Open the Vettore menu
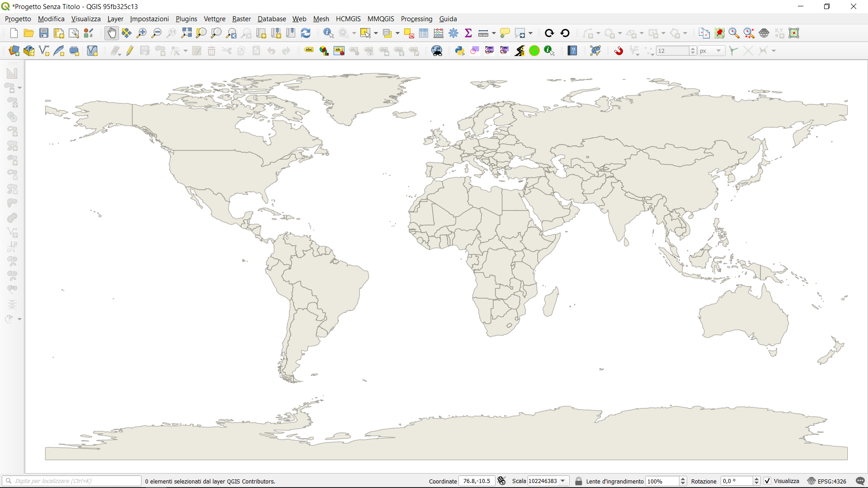The height and width of the screenshot is (488, 868). point(214,19)
